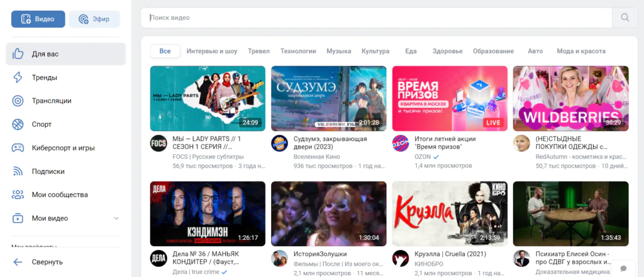Collapse the sidebar with Свернуть
The width and height of the screenshot is (644, 277).
tap(65, 262)
